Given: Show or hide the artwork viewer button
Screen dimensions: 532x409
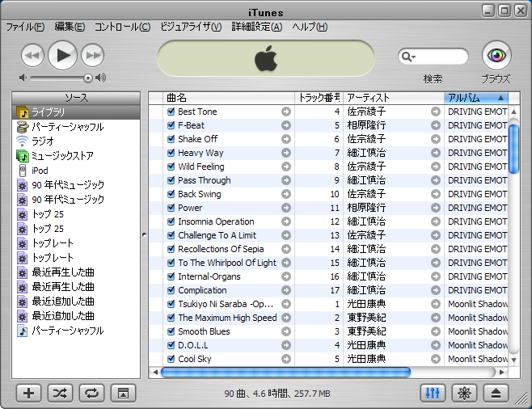Looking at the screenshot, I should click(123, 394).
